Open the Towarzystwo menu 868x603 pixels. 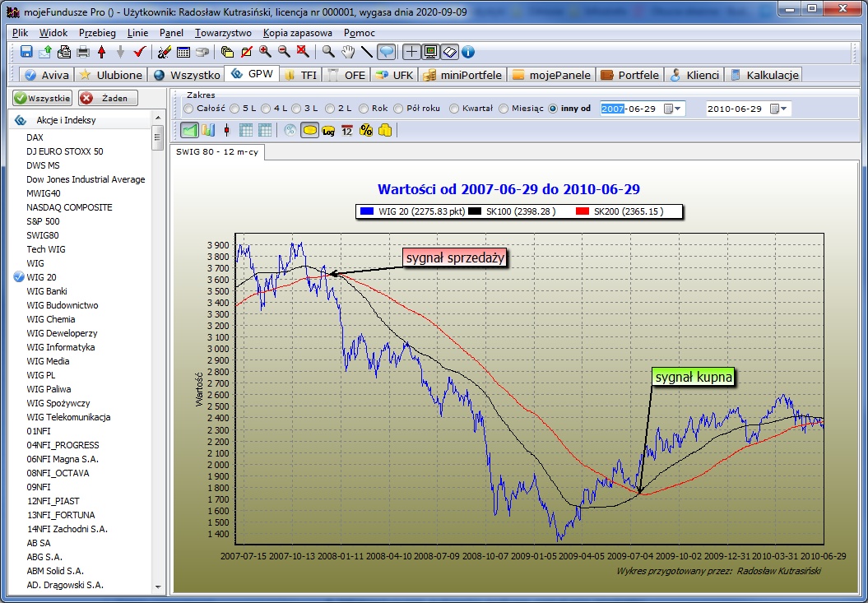click(x=223, y=33)
